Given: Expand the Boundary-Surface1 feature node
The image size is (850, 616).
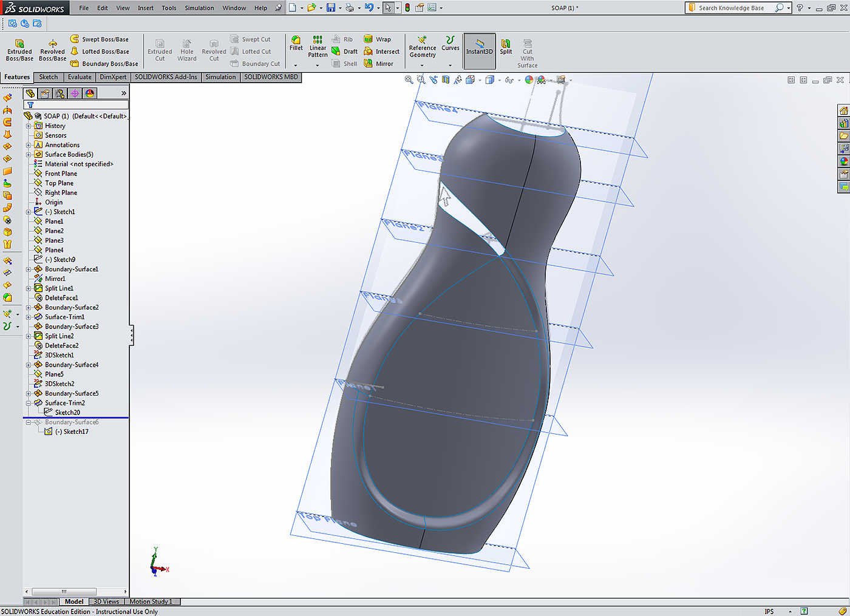Looking at the screenshot, I should click(29, 269).
